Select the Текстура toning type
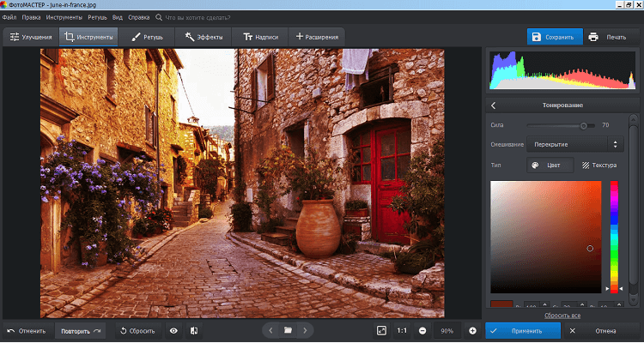 [x=598, y=165]
